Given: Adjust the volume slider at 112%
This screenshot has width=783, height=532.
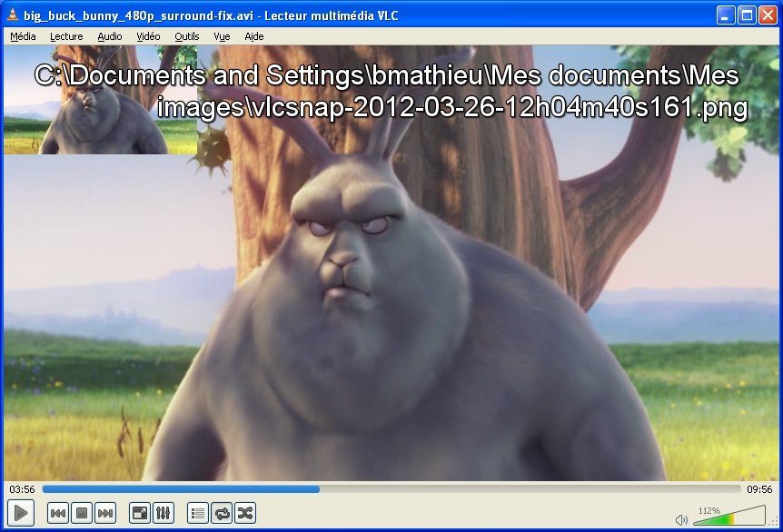Looking at the screenshot, I should click(729, 516).
